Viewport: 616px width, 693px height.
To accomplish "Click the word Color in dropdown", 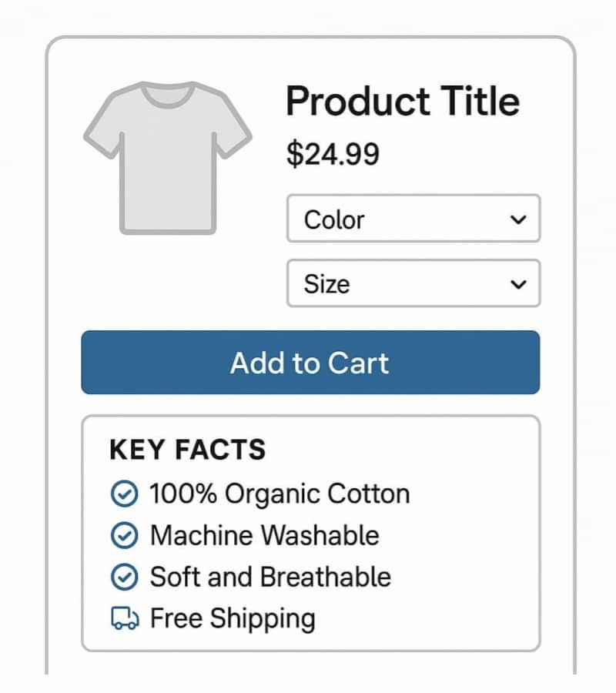I will (x=333, y=219).
